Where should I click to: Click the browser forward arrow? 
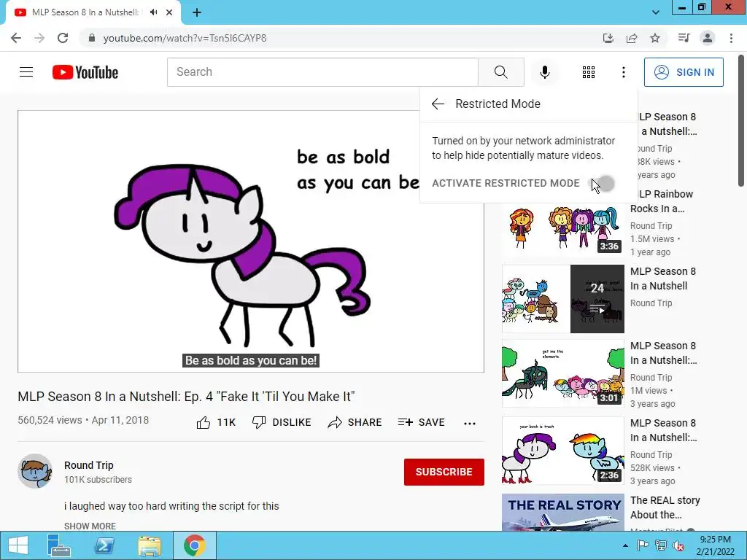point(39,38)
